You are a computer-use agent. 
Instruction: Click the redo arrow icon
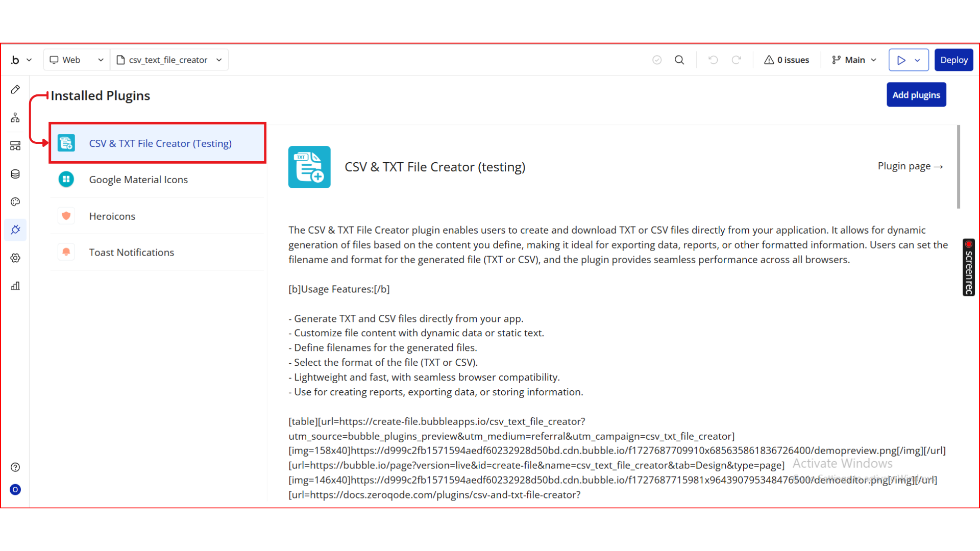(736, 60)
